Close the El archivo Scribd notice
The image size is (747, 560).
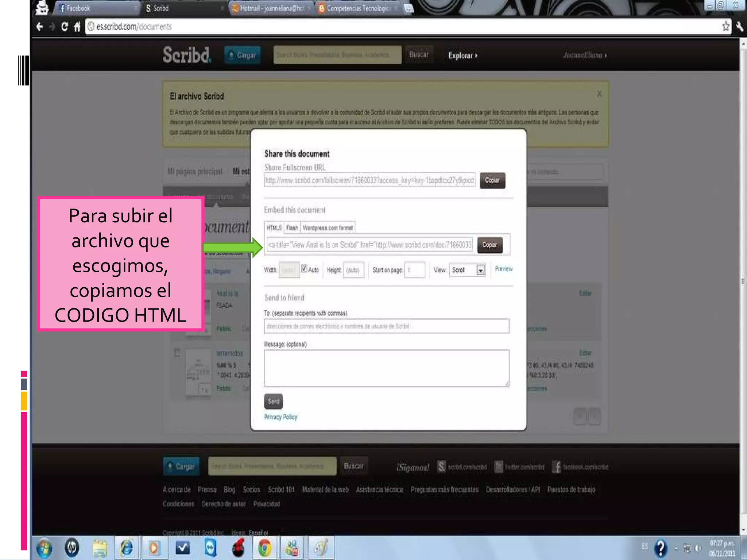pos(599,94)
